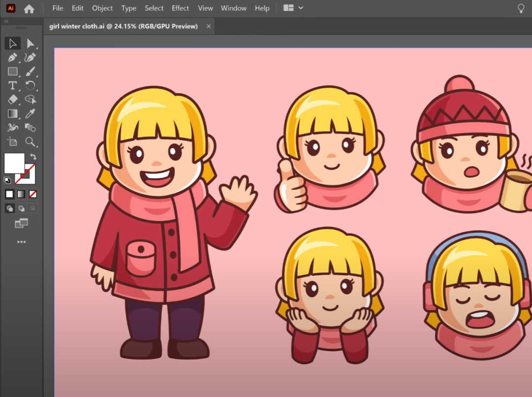Open the Effect menu
This screenshot has height=397, width=532.
pyautogui.click(x=180, y=8)
